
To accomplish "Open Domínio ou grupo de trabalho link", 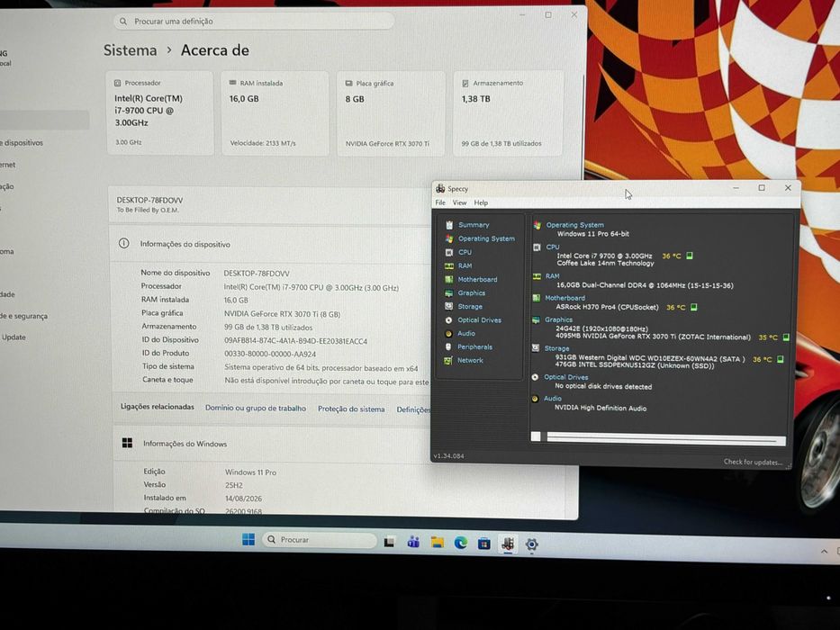I will coord(256,409).
